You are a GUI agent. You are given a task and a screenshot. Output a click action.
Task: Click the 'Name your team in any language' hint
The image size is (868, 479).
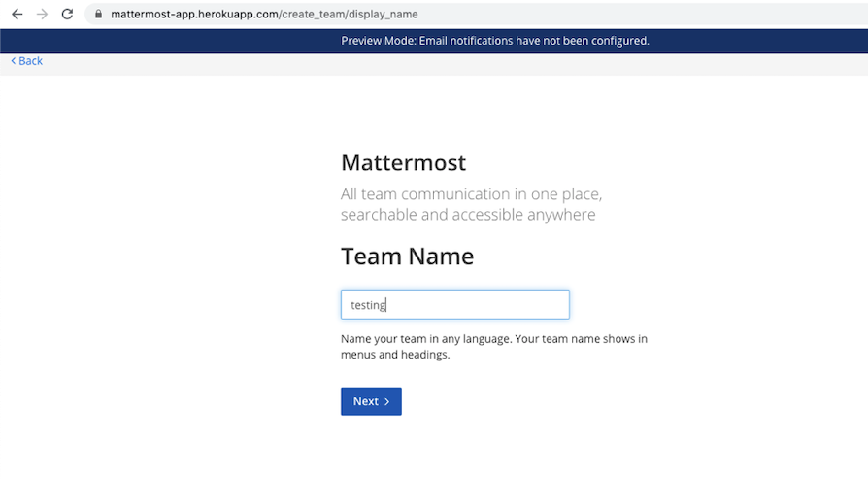point(494,347)
